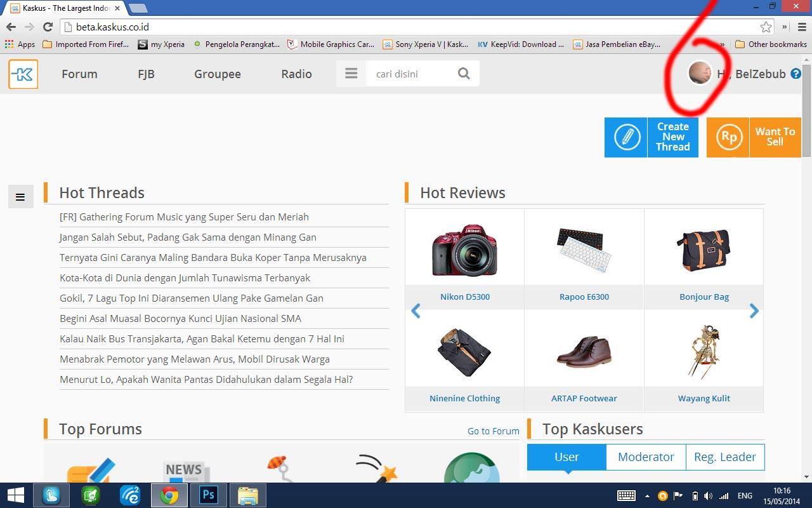Select the User tab in Top Kaskusers

[x=566, y=457]
